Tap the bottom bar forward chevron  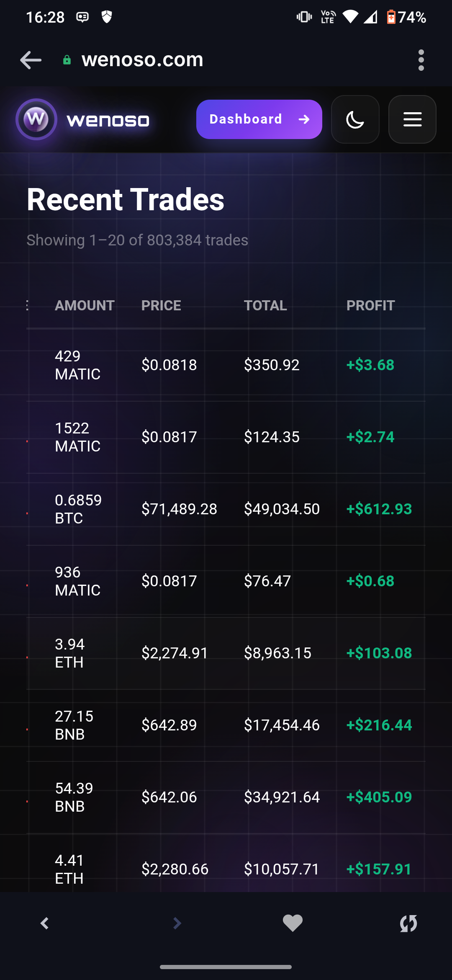177,923
